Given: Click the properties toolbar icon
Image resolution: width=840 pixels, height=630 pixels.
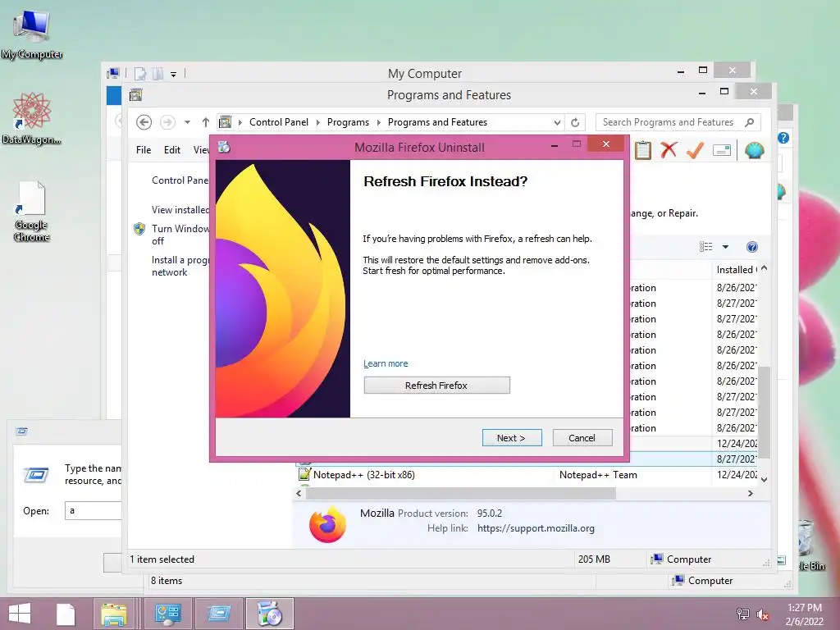Looking at the screenshot, I should pyautogui.click(x=722, y=151).
